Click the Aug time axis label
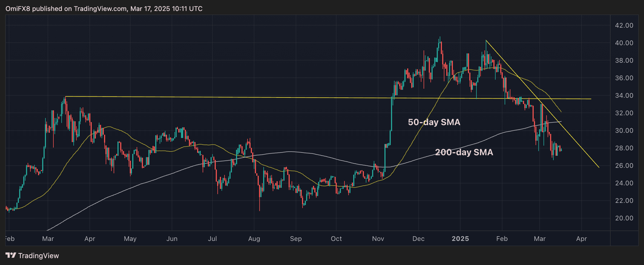This screenshot has height=265, width=644. 254,239
